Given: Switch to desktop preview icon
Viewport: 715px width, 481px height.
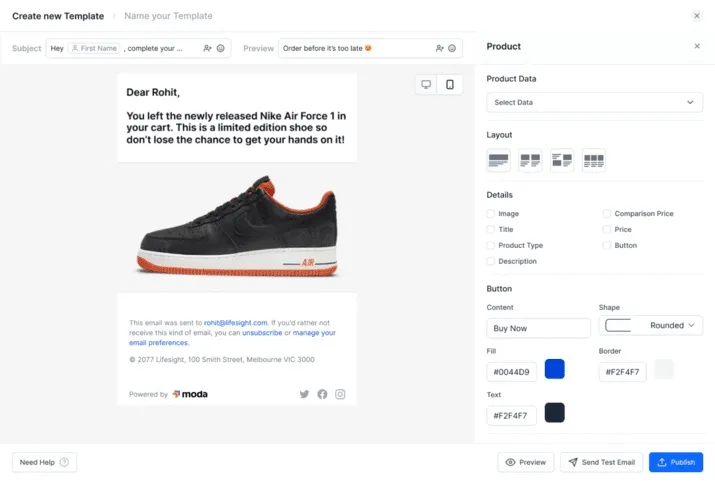Looking at the screenshot, I should point(426,84).
